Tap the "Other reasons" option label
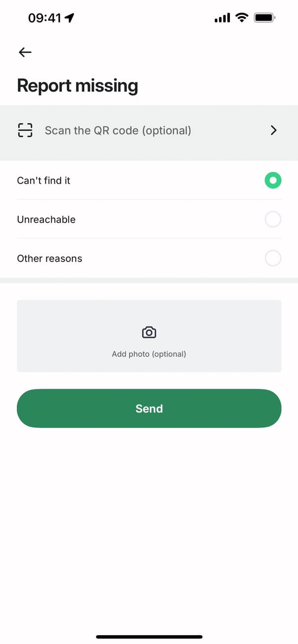The height and width of the screenshot is (644, 298). pos(49,259)
